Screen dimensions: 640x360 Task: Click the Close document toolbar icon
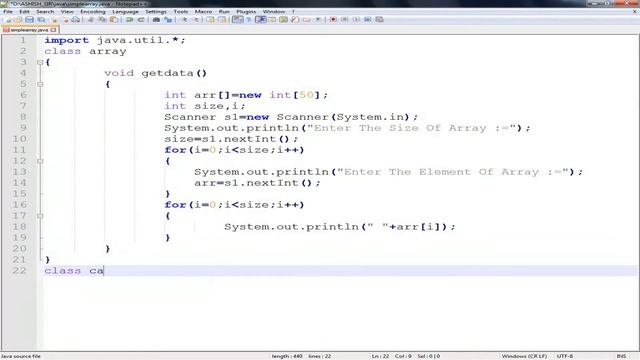54,20
